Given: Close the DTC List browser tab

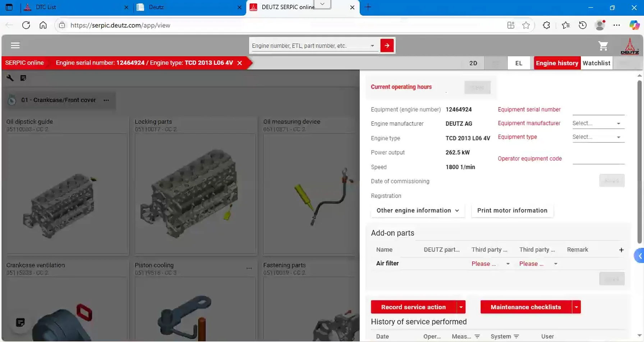Looking at the screenshot, I should (x=126, y=8).
